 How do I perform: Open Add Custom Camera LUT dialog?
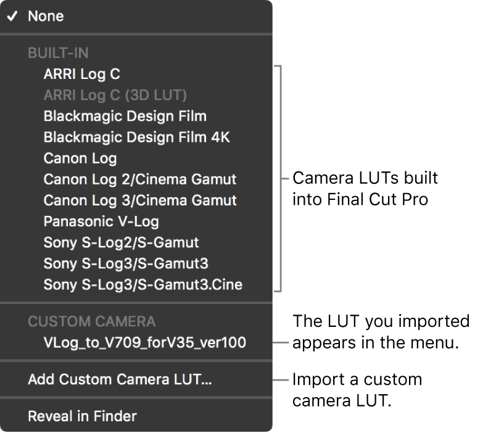point(136,379)
